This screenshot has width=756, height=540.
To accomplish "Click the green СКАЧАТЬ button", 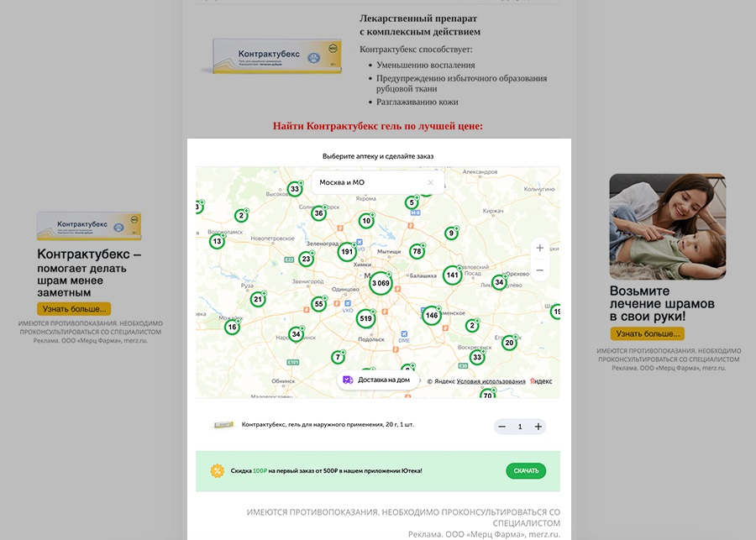I will click(526, 471).
